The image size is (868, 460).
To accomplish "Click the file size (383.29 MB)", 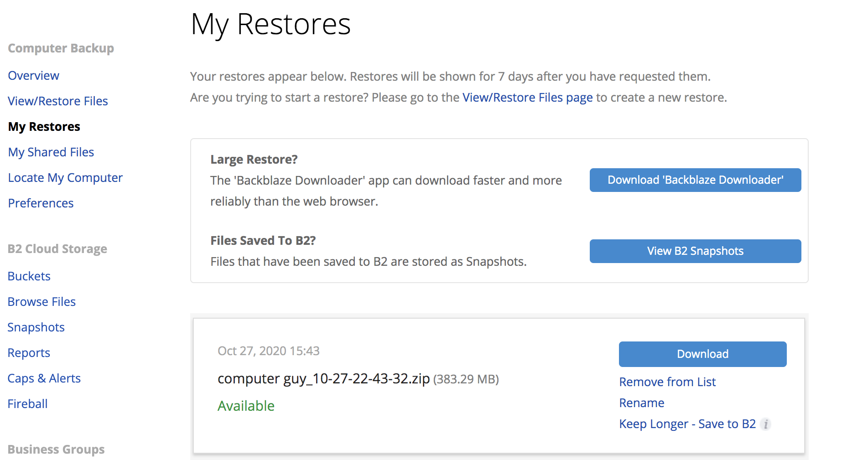I will (466, 379).
